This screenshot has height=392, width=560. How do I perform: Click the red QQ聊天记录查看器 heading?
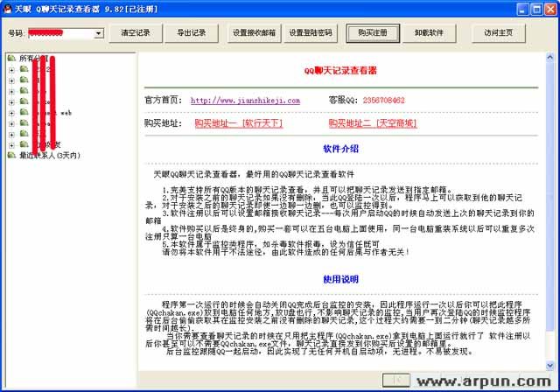coord(340,71)
